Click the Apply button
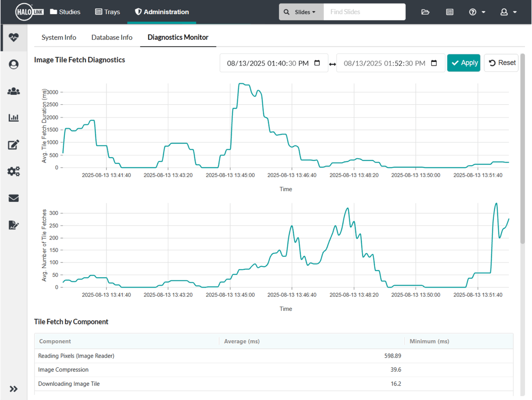 pyautogui.click(x=463, y=63)
